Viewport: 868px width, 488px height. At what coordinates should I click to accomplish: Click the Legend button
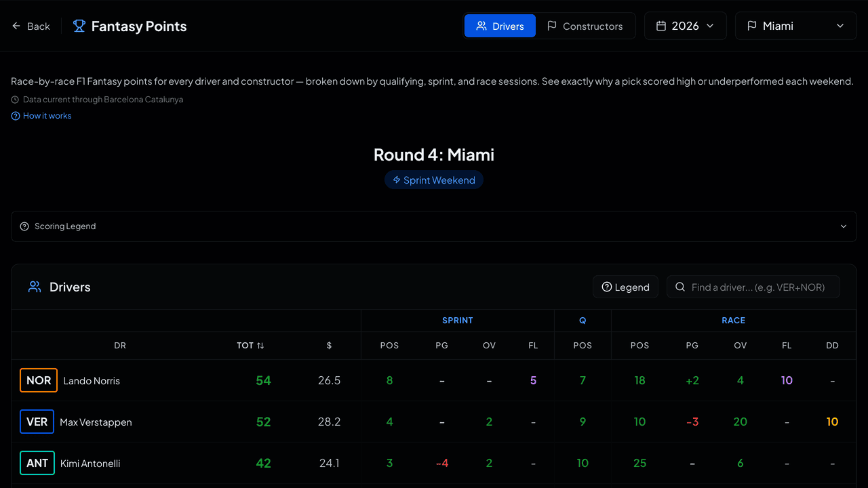point(626,287)
